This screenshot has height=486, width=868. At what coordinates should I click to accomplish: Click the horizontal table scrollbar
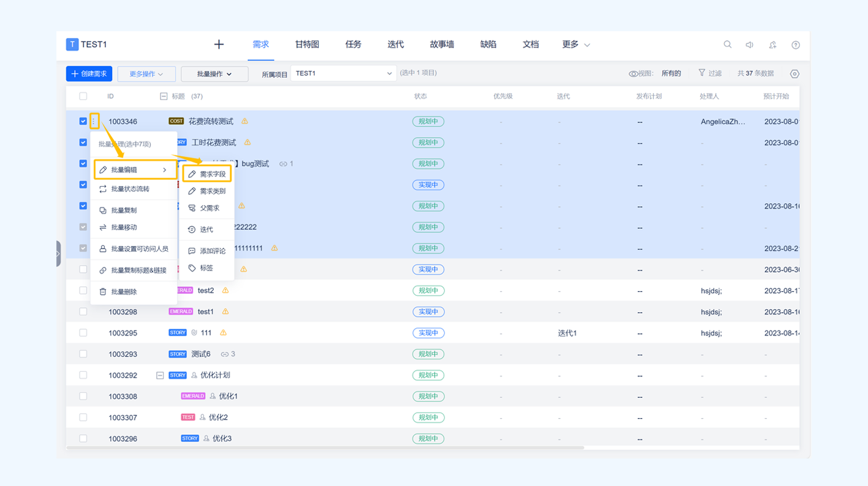coord(325,447)
